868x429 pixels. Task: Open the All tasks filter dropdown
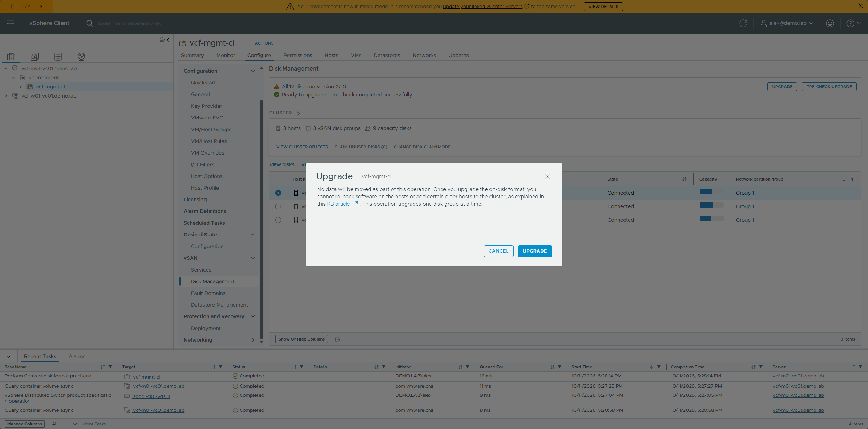tap(64, 424)
